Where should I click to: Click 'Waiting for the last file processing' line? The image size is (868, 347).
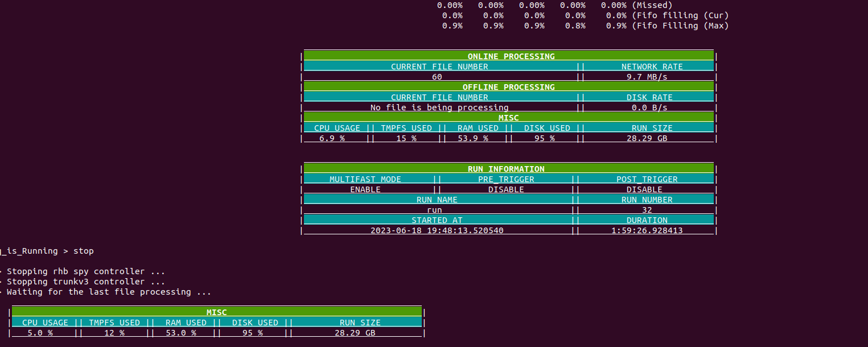(108, 292)
